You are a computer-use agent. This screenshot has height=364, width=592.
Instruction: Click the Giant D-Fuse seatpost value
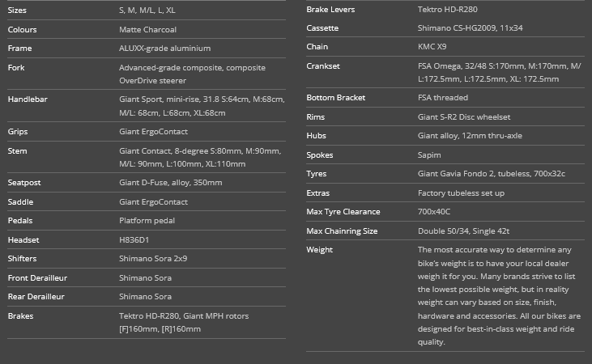point(171,183)
